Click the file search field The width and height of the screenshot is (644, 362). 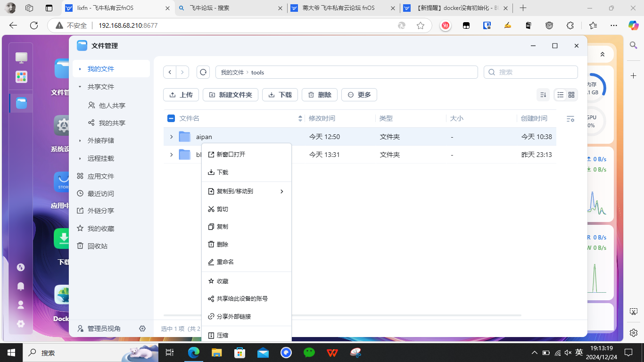click(x=531, y=72)
